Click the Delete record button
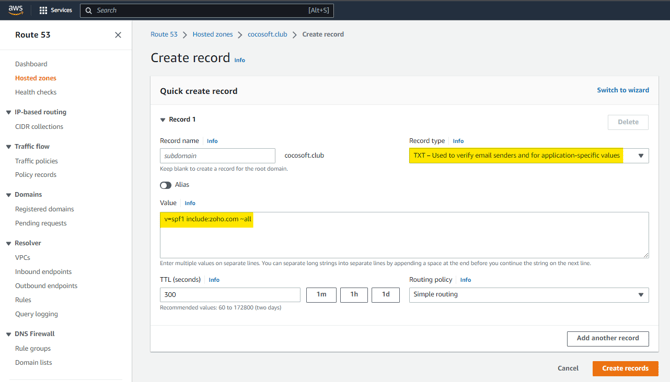Image resolution: width=670 pixels, height=382 pixels. click(x=628, y=122)
